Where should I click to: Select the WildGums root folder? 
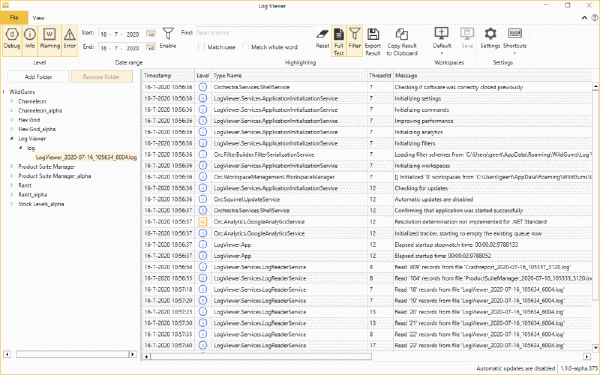[x=22, y=92]
